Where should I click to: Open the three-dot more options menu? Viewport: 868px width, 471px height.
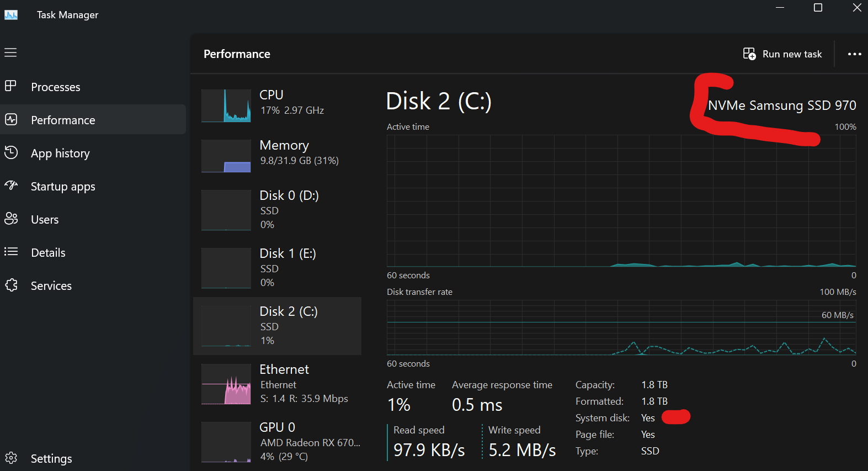point(854,54)
